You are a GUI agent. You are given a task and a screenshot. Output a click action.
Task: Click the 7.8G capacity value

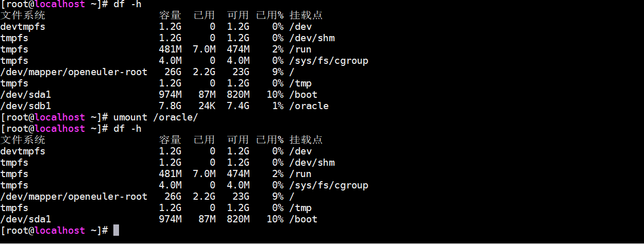point(170,106)
